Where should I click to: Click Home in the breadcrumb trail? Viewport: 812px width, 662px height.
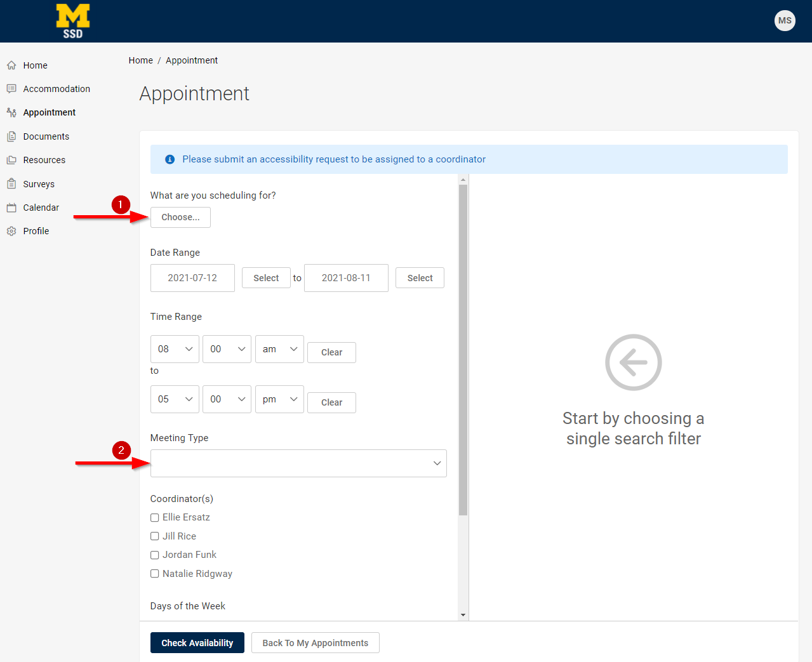140,60
